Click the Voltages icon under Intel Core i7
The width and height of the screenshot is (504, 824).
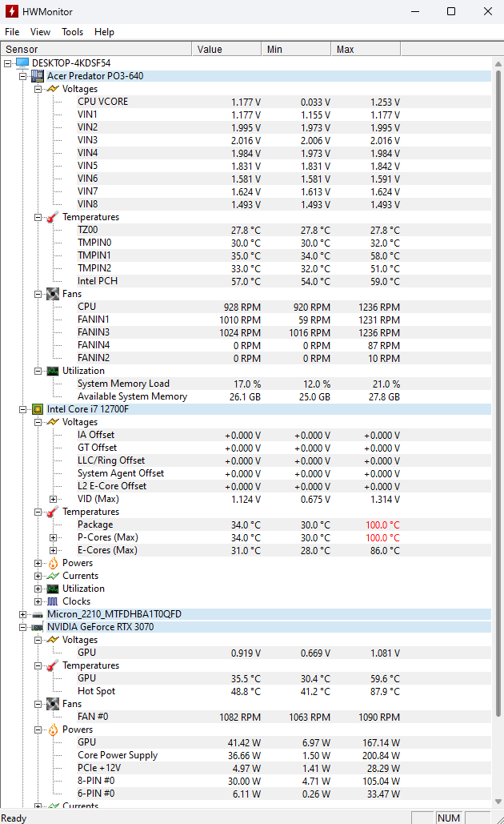coord(53,422)
